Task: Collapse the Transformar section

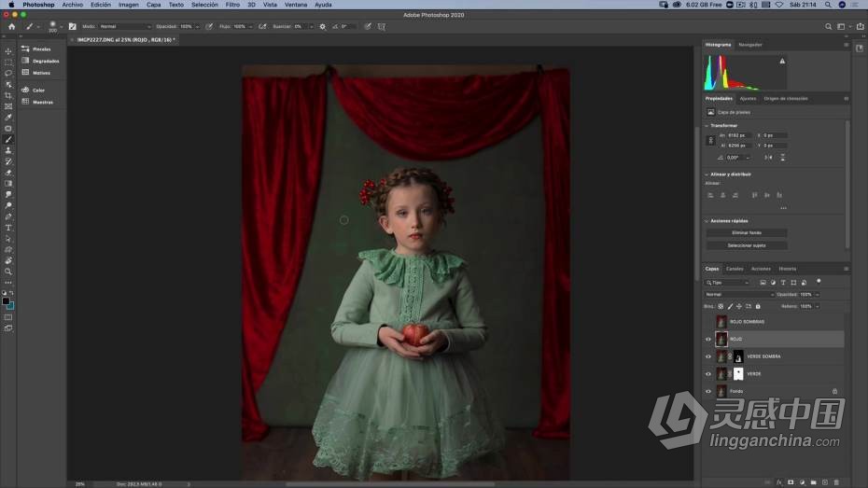Action: (x=707, y=126)
